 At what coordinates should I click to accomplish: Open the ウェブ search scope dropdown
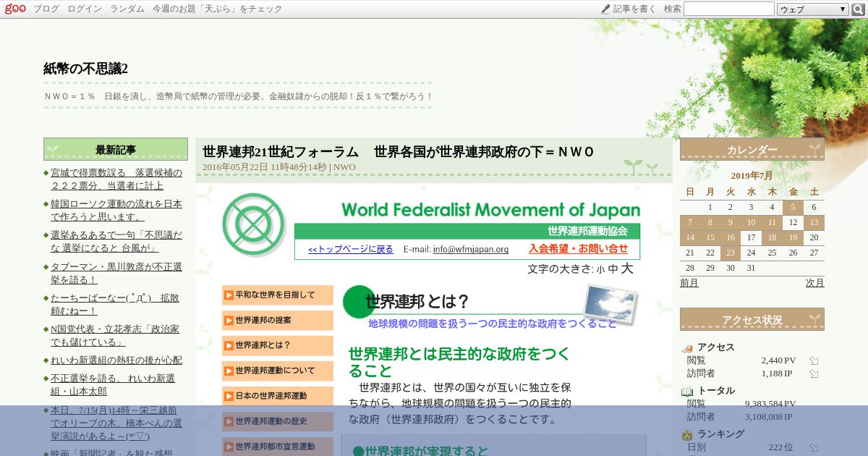813,9
